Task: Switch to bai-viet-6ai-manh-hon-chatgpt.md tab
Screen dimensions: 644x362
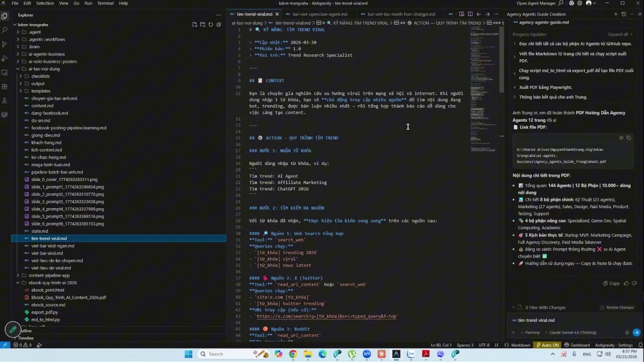Action: click(x=401, y=14)
